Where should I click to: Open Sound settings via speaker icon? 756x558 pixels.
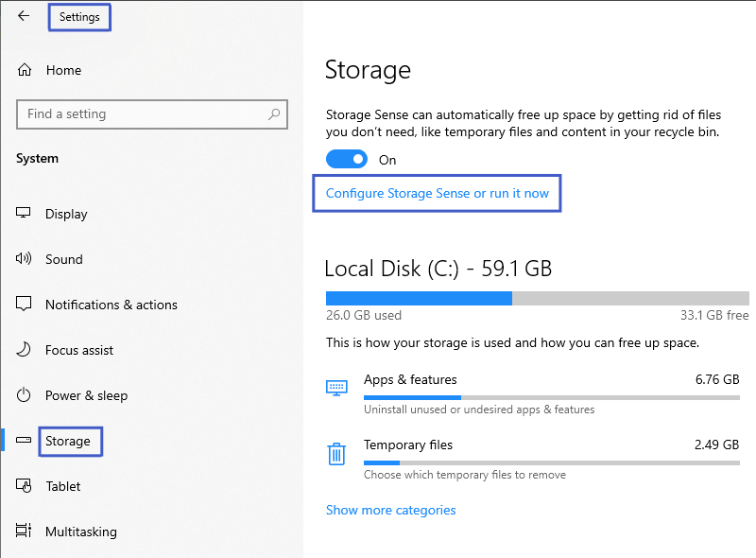[22, 259]
